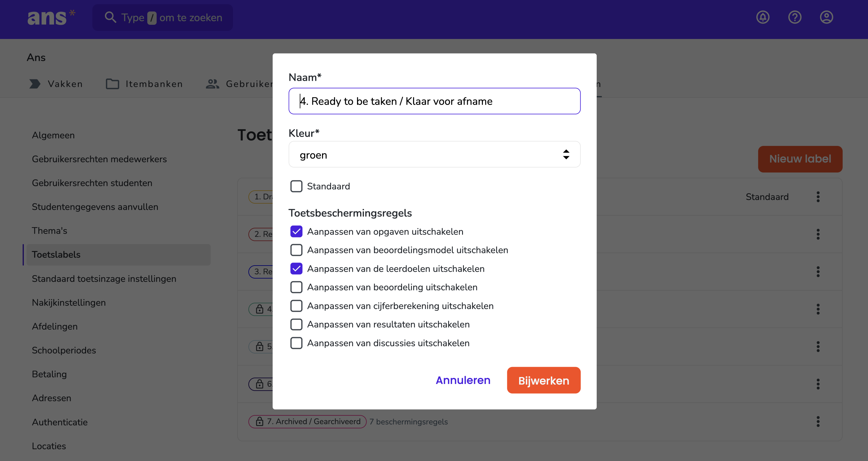The image size is (868, 461).
Task: Check Aanpassen van beoordelingsmodel uitschakelen
Action: (x=296, y=250)
